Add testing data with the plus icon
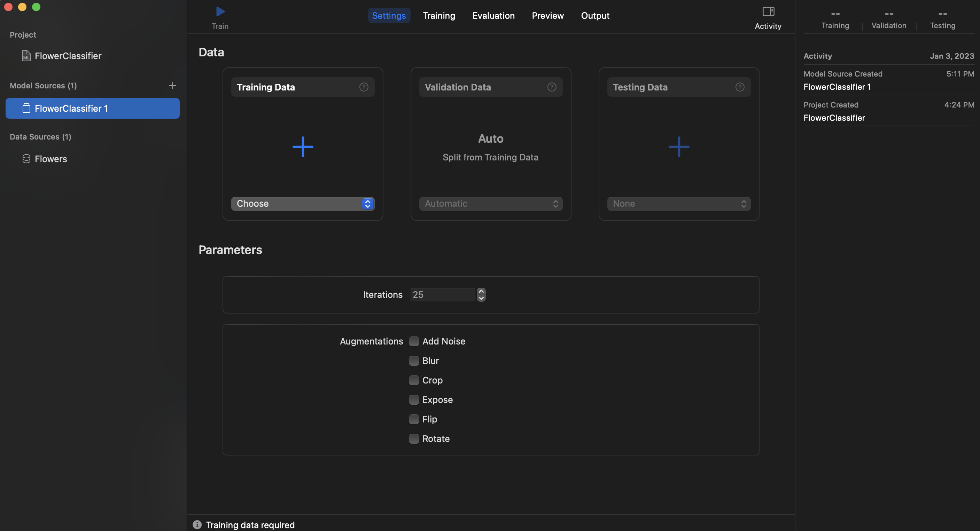The height and width of the screenshot is (531, 980). (x=679, y=147)
